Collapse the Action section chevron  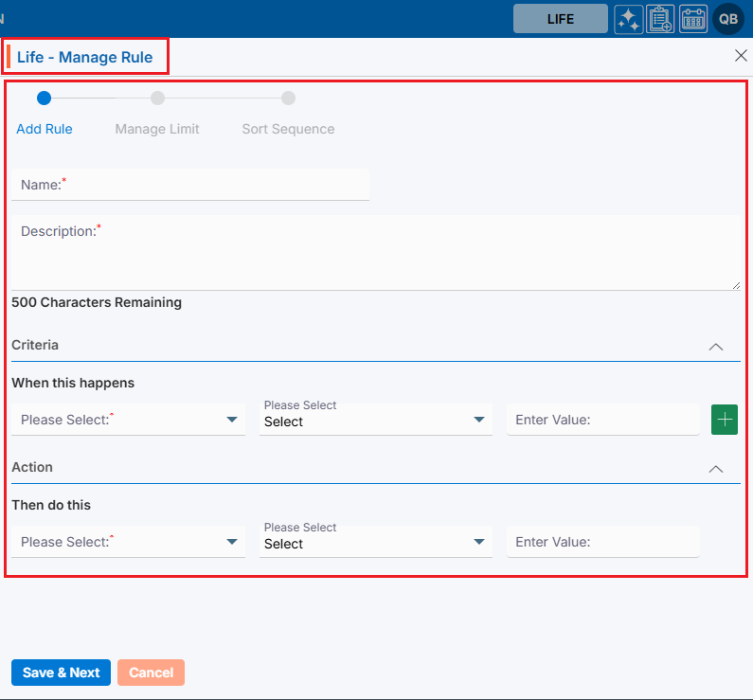click(716, 469)
